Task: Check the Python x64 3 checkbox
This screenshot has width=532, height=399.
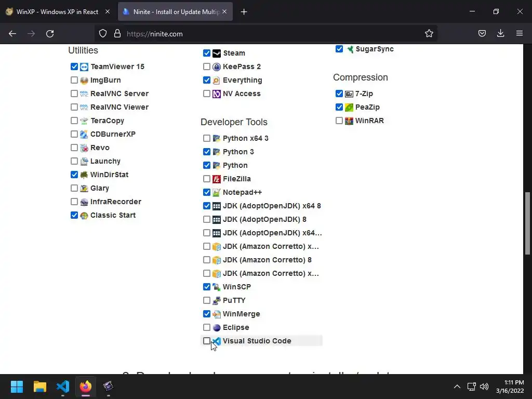Action: 207,138
